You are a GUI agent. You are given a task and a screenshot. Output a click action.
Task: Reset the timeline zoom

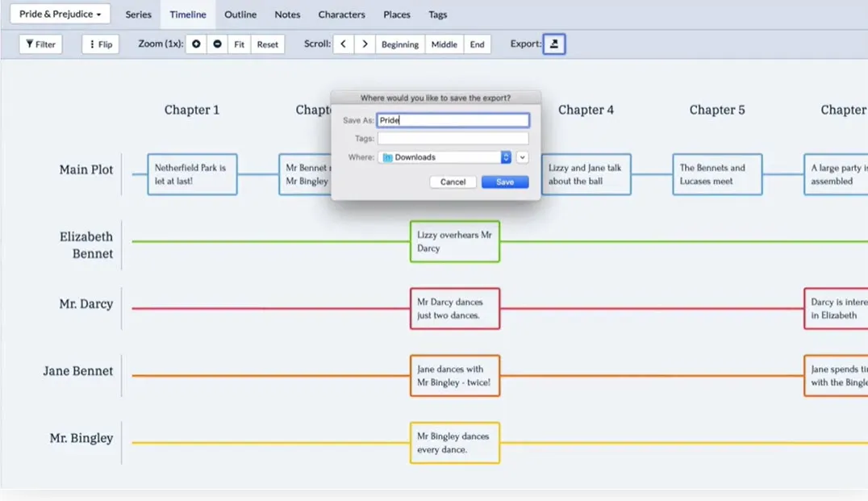[268, 44]
